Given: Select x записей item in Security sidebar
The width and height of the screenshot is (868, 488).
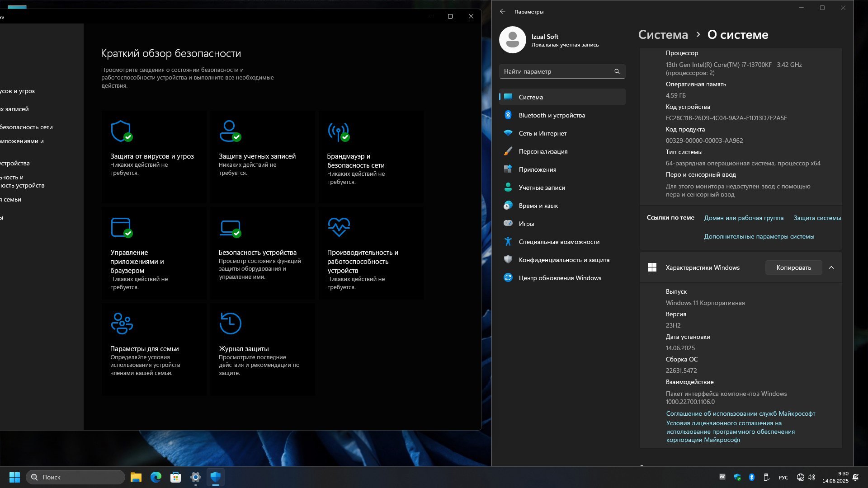Looking at the screenshot, I should (x=14, y=109).
